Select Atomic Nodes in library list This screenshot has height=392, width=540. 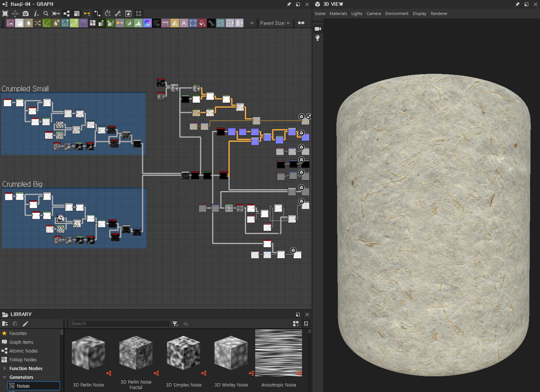[23, 351]
